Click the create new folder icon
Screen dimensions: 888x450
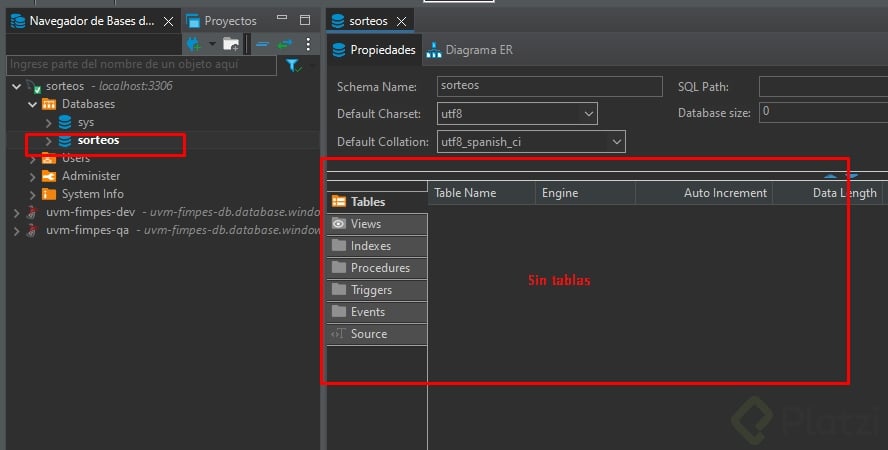coord(231,44)
